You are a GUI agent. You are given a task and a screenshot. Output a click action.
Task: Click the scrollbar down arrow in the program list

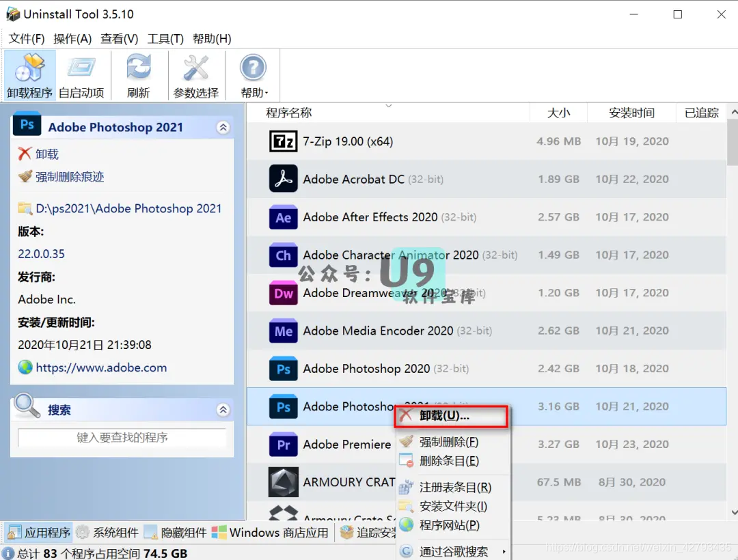coord(733,512)
